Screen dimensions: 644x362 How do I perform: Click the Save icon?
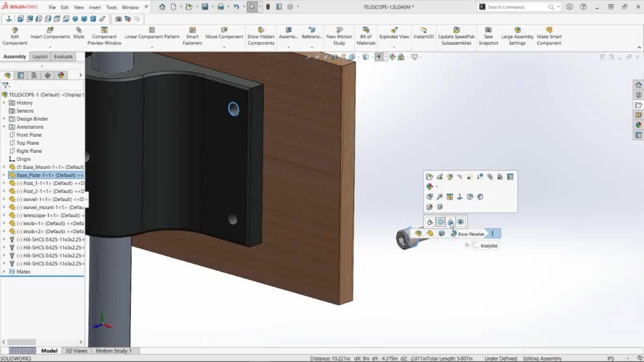(x=205, y=7)
